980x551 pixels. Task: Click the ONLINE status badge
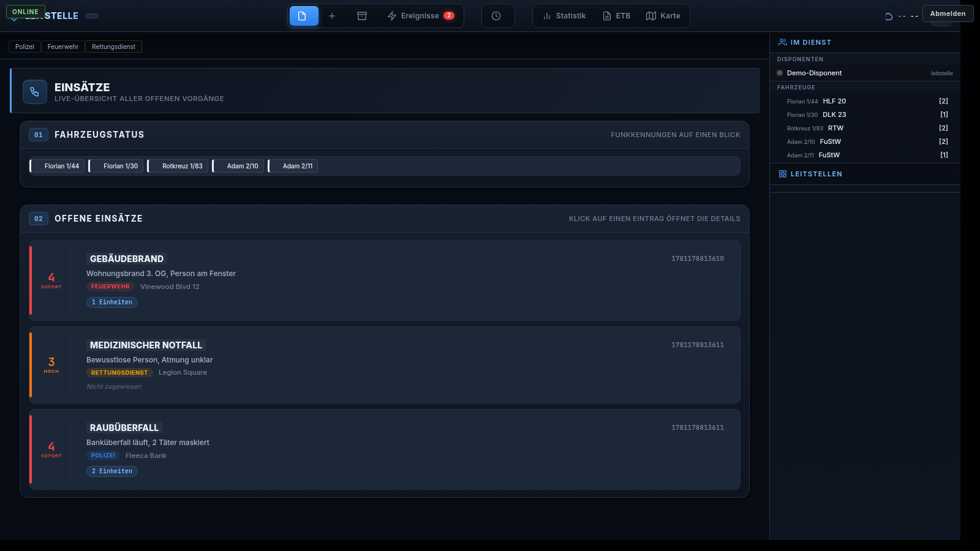(25, 12)
